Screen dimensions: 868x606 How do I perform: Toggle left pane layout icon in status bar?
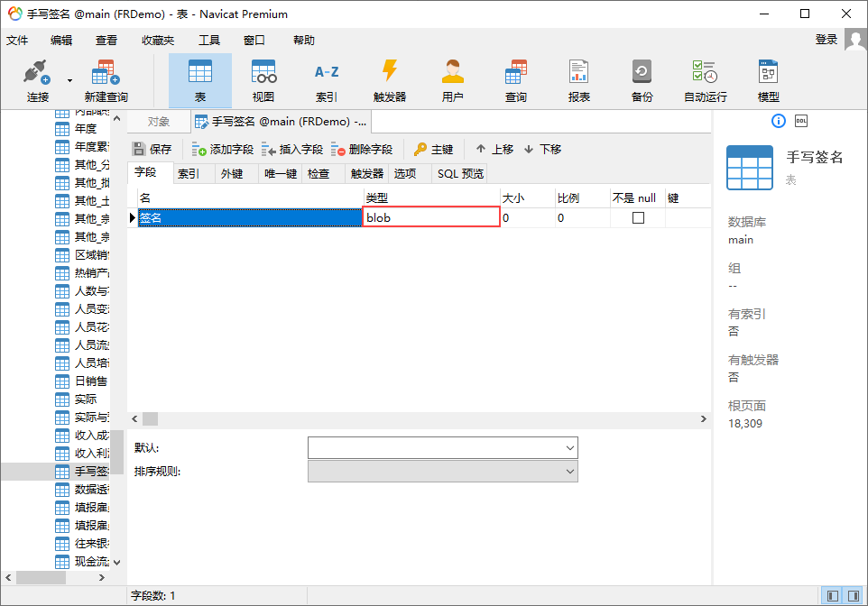point(833,595)
